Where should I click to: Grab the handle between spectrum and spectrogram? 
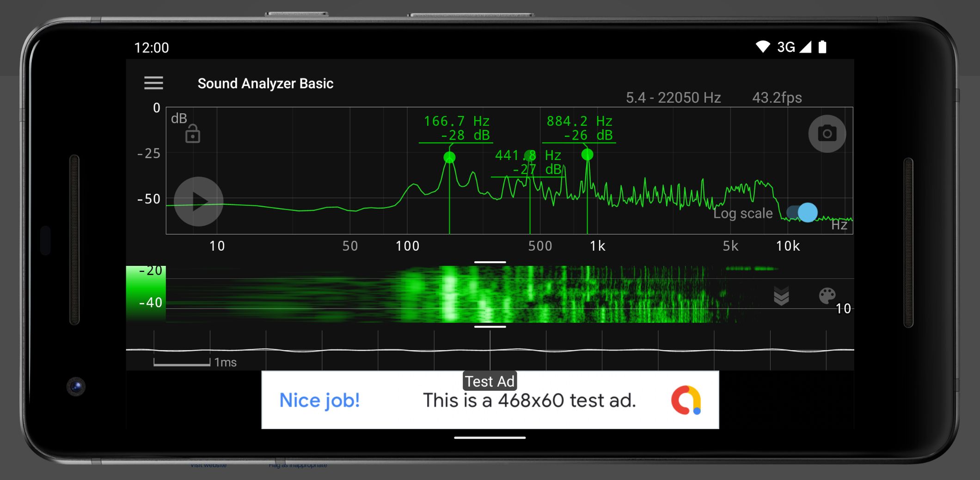coord(490,262)
